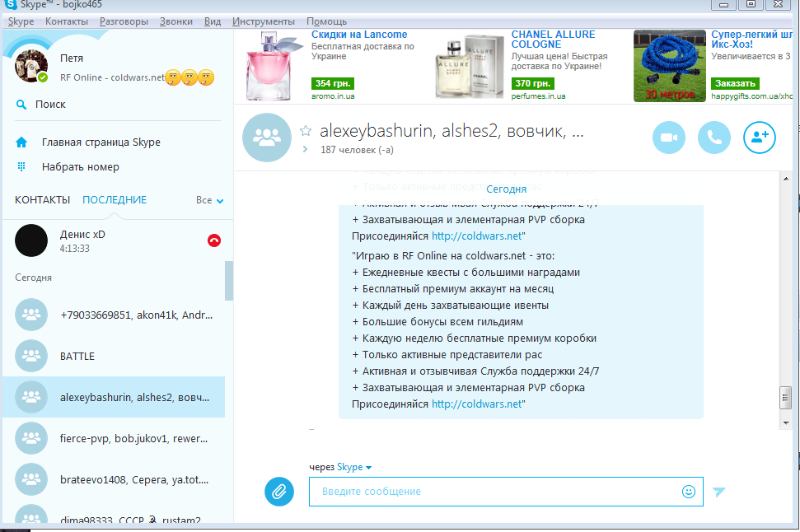Open Набрать номер dial pad
Image resolution: width=800 pixels, height=532 pixels.
pyautogui.click(x=81, y=167)
